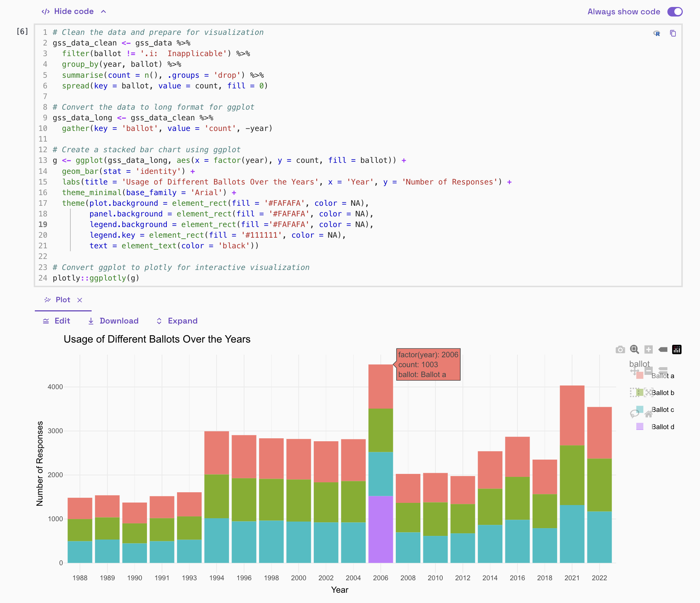Click the R language logo icon
The width and height of the screenshot is (700, 603).
(657, 33)
